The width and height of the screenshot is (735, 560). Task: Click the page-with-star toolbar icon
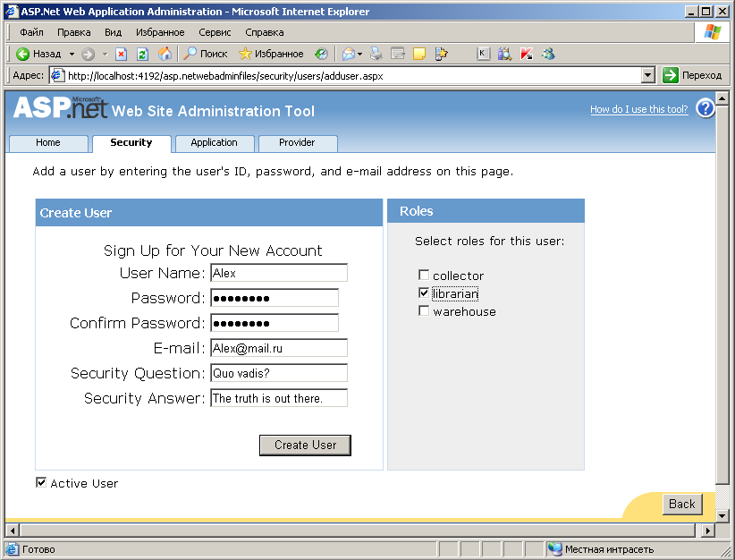point(441,54)
